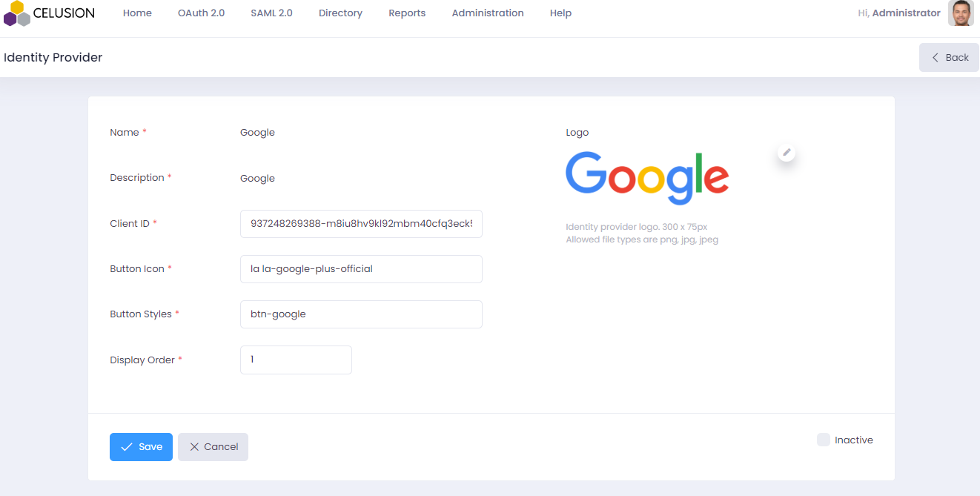Click the pencil edit logo icon
Image resolution: width=980 pixels, height=496 pixels.
[x=787, y=152]
